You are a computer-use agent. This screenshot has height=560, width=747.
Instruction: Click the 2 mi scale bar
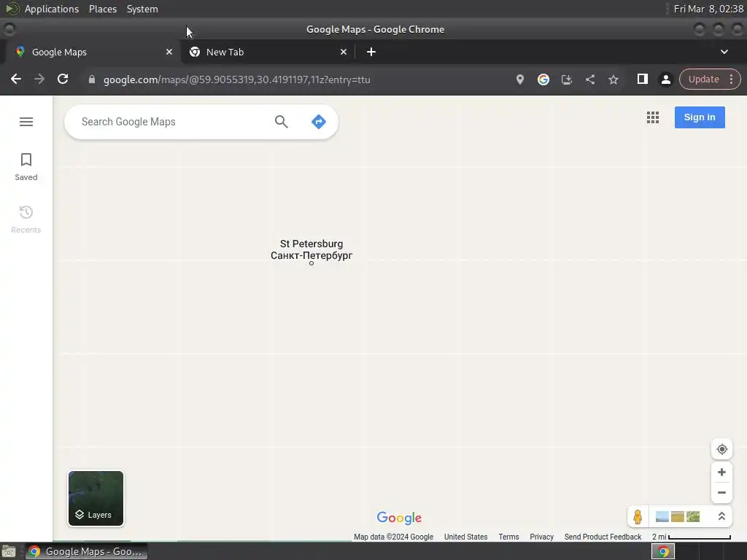click(692, 537)
